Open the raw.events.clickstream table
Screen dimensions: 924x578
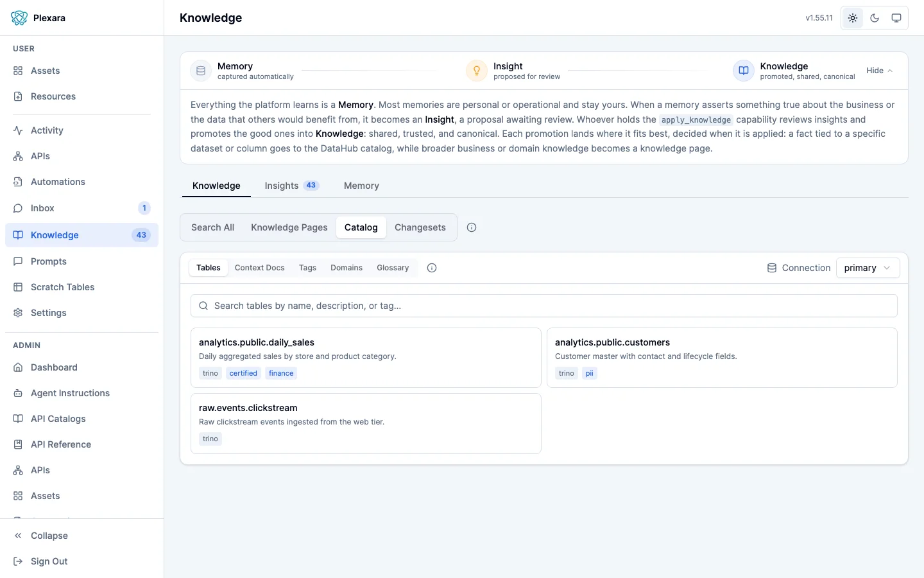click(366, 423)
